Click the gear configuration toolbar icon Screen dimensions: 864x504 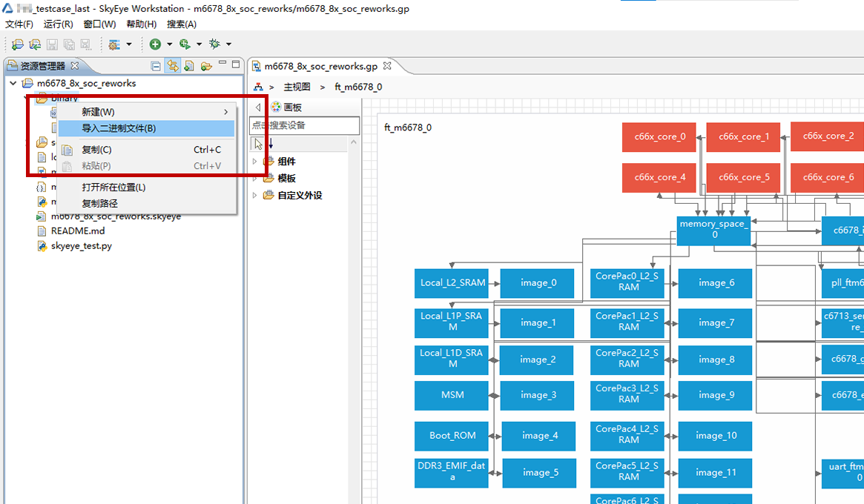click(x=115, y=44)
